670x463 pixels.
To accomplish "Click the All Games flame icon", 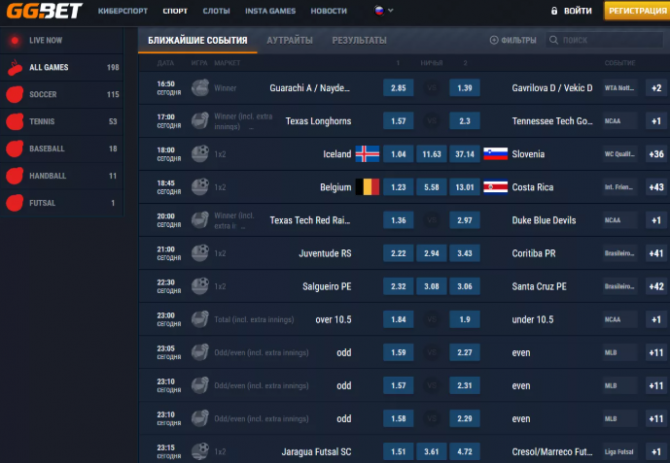I will click(x=15, y=67).
